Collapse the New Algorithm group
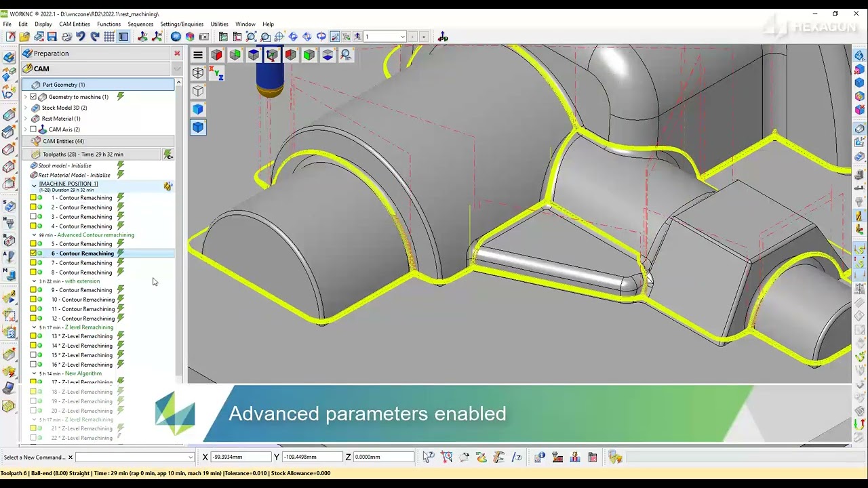Screen dimensions: 868x488 point(34,373)
